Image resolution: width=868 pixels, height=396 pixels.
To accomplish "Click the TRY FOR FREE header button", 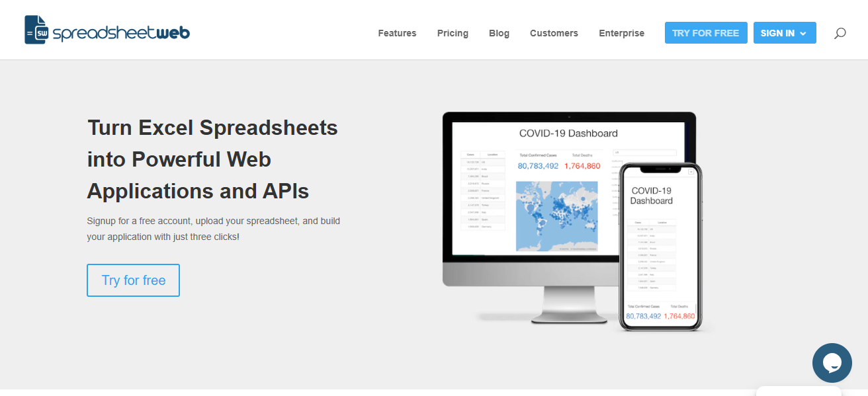I will tap(706, 33).
